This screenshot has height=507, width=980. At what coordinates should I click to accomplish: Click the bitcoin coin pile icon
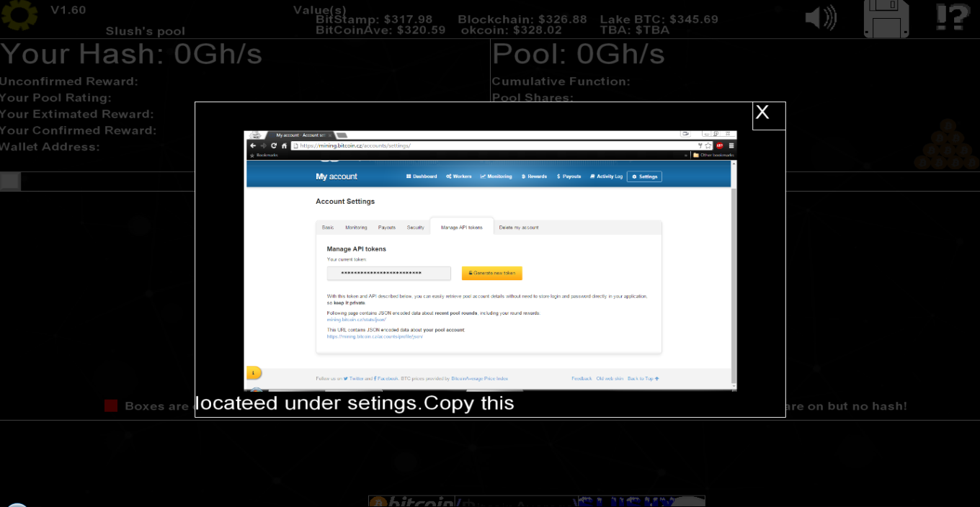pyautogui.click(x=946, y=145)
